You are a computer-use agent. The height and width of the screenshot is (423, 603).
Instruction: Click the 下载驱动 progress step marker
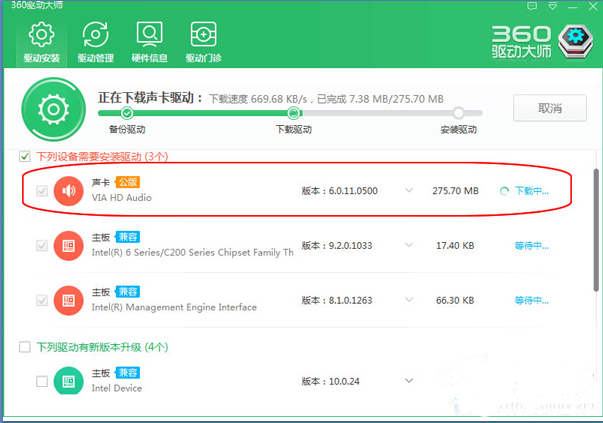coord(293,113)
